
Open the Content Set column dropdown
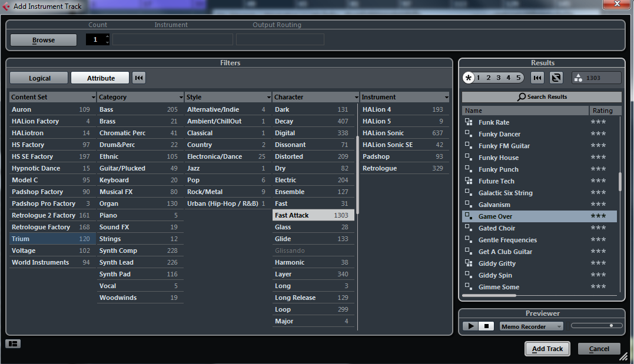point(94,98)
